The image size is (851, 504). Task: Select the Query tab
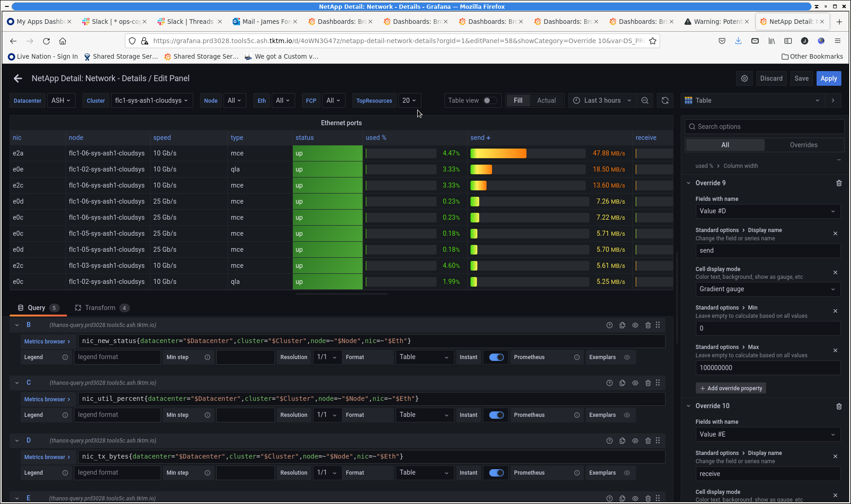click(x=39, y=308)
